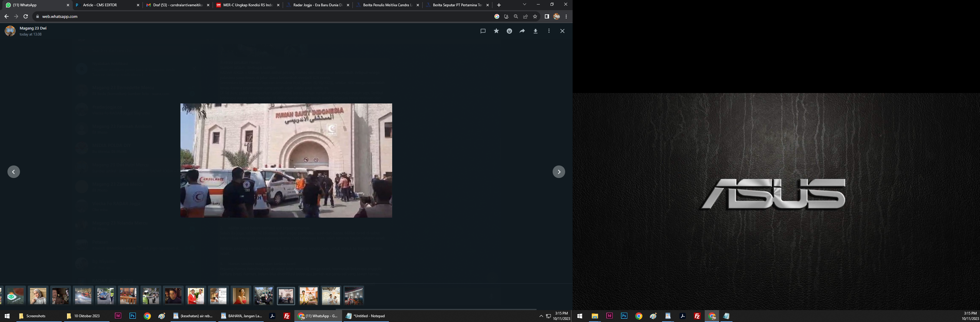Go to the previous media item

[x=14, y=172]
